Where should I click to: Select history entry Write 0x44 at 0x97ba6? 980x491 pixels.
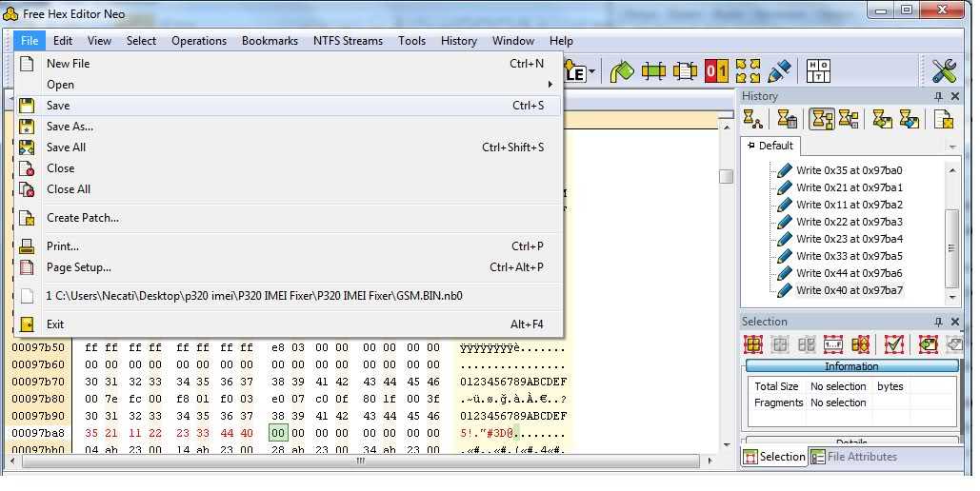click(850, 273)
